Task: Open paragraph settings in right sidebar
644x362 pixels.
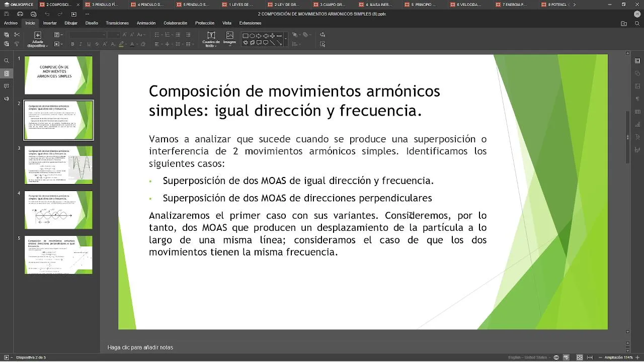Action: tap(637, 99)
